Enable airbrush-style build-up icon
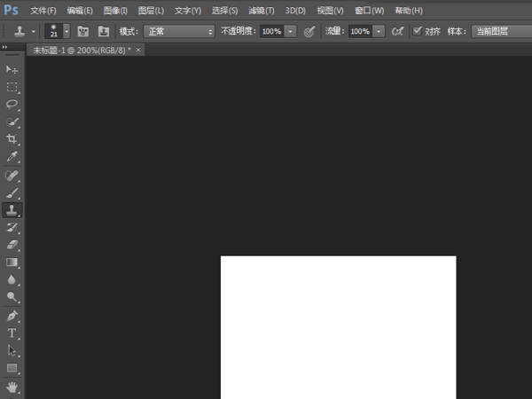Image resolution: width=532 pixels, height=399 pixels. [x=397, y=32]
